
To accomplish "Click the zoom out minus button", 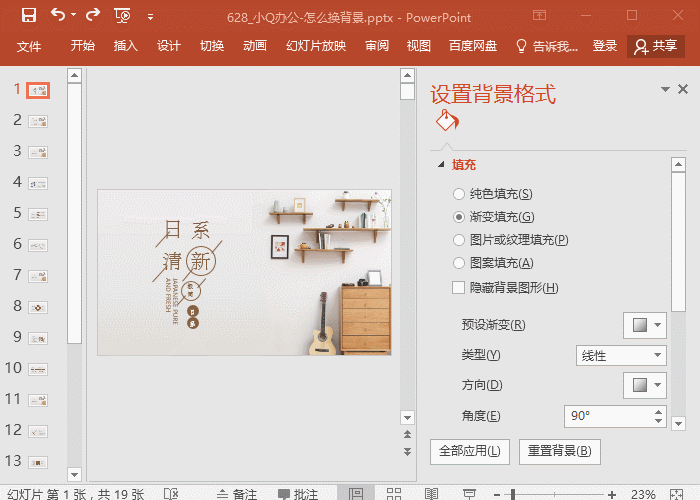I will click(496, 494).
